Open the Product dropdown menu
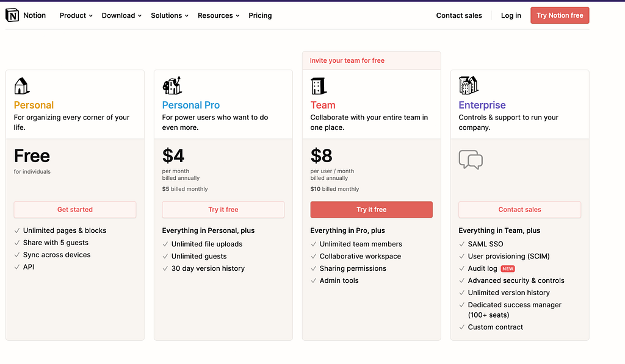 [76, 15]
